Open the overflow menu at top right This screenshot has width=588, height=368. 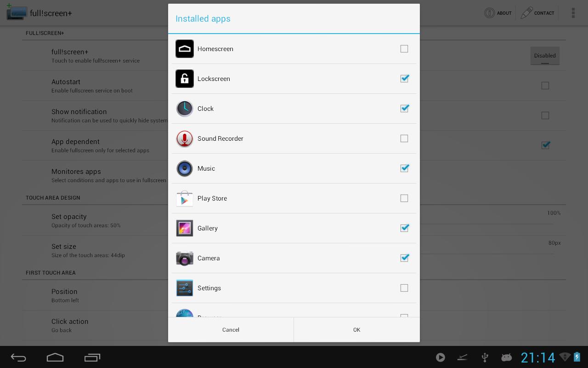tap(573, 12)
